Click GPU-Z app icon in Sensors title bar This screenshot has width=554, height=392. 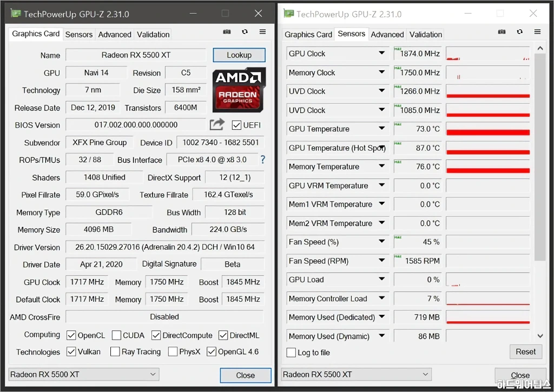pyautogui.click(x=289, y=14)
